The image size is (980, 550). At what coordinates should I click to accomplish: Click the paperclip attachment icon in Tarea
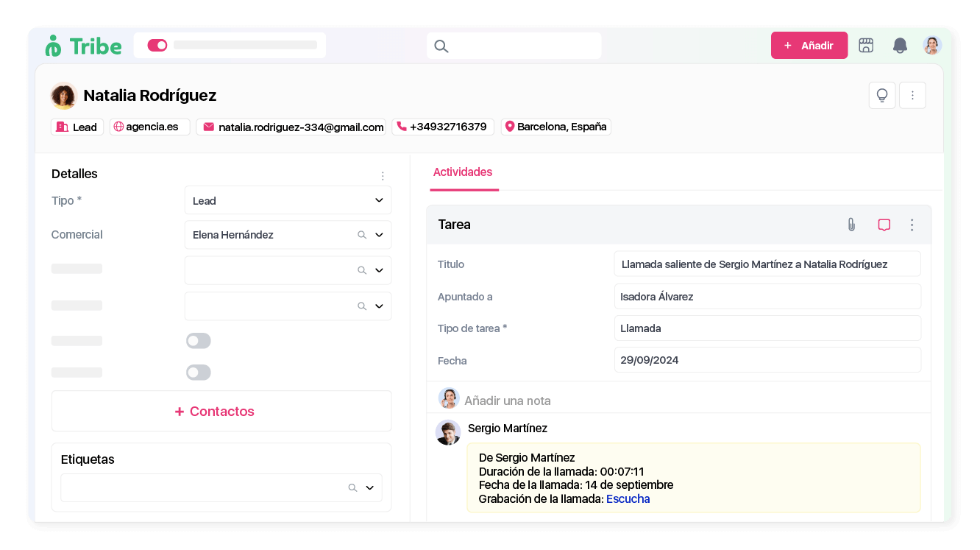pyautogui.click(x=851, y=225)
